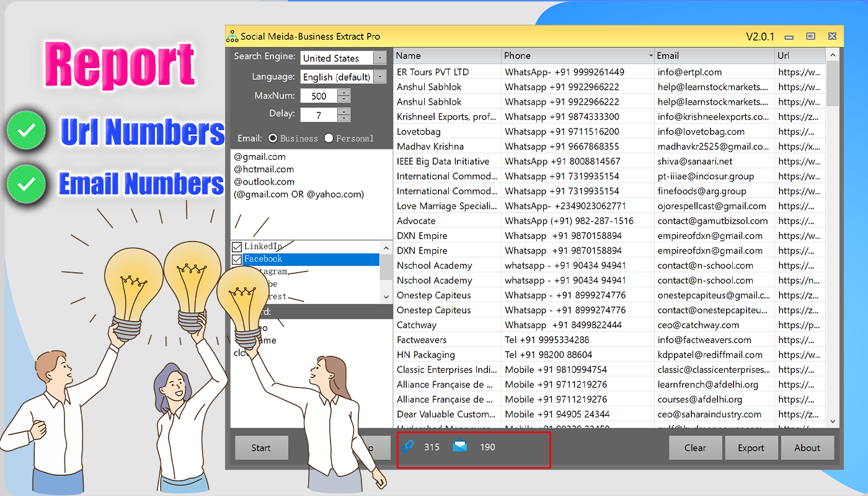
Task: Click the pt-iiiae@indosur.group email cell
Action: [x=714, y=176]
